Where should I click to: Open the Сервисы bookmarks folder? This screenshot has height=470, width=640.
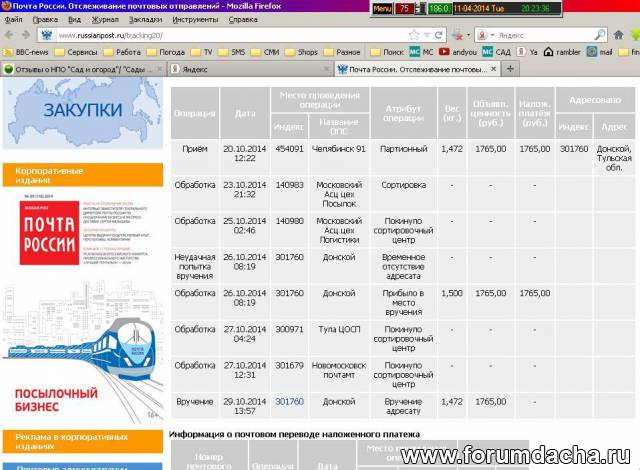pyautogui.click(x=77, y=51)
